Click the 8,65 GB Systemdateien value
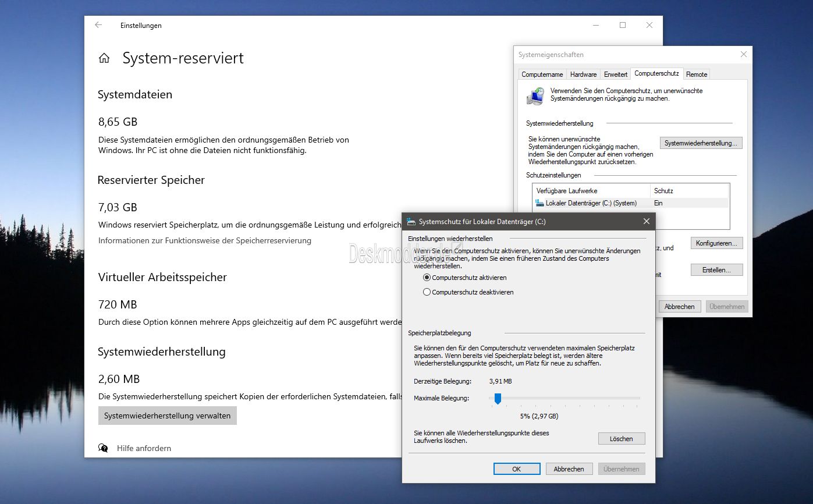 tap(118, 122)
